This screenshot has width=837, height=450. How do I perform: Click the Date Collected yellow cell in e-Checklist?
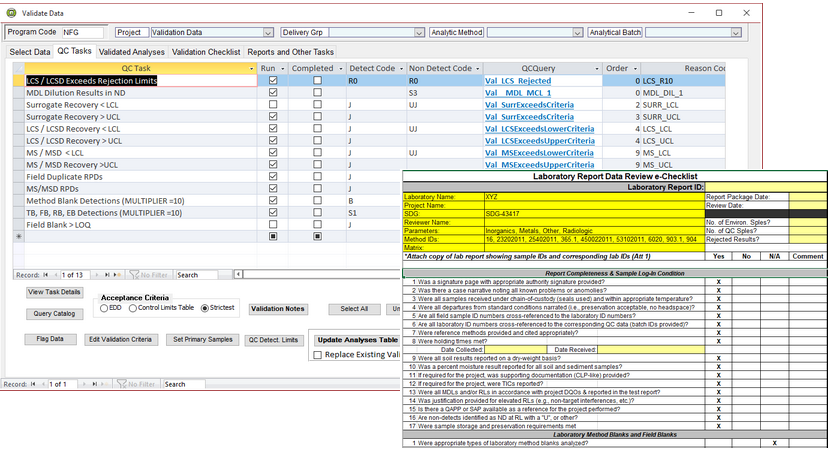pyautogui.click(x=515, y=350)
